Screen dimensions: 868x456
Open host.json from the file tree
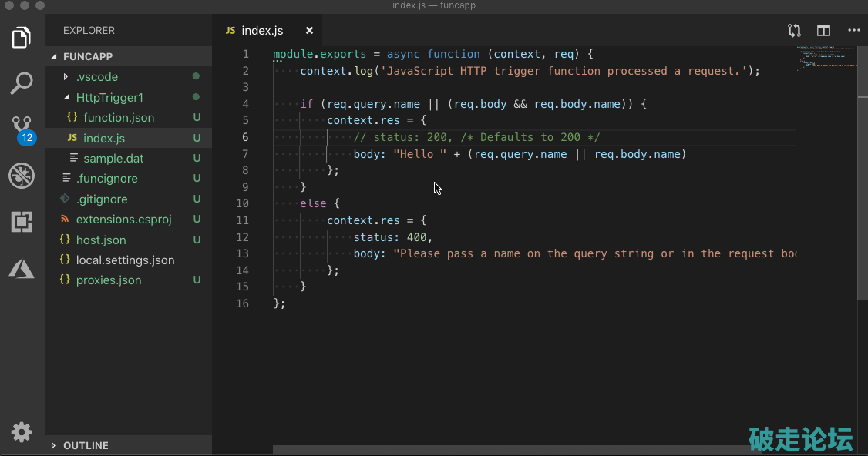pyautogui.click(x=101, y=240)
